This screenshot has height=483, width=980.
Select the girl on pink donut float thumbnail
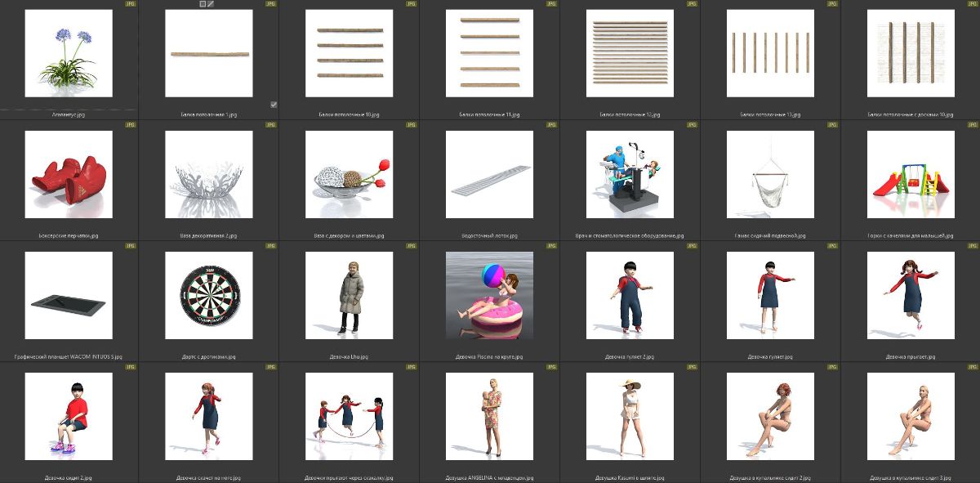point(489,295)
